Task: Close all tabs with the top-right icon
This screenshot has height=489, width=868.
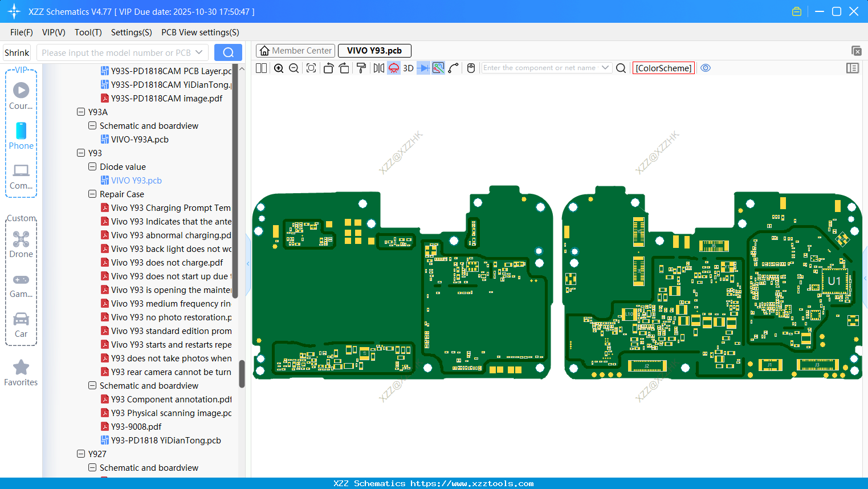Action: pos(856,51)
